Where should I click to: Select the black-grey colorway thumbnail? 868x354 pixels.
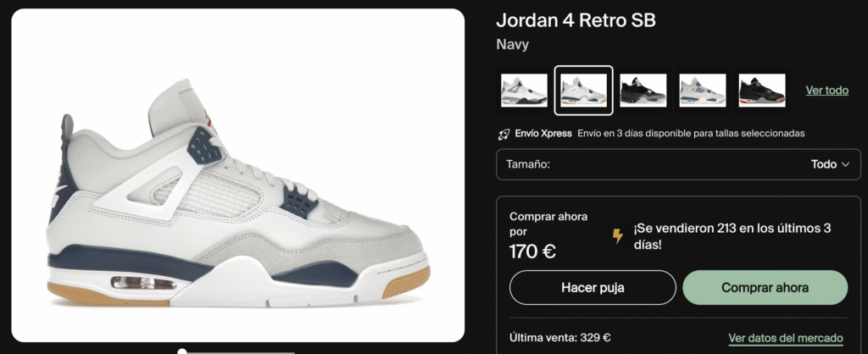click(643, 90)
